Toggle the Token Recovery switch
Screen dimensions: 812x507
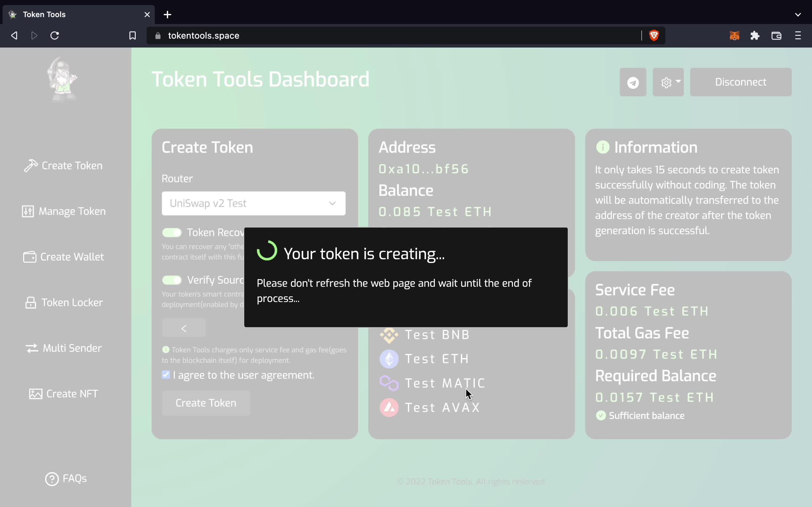click(172, 232)
